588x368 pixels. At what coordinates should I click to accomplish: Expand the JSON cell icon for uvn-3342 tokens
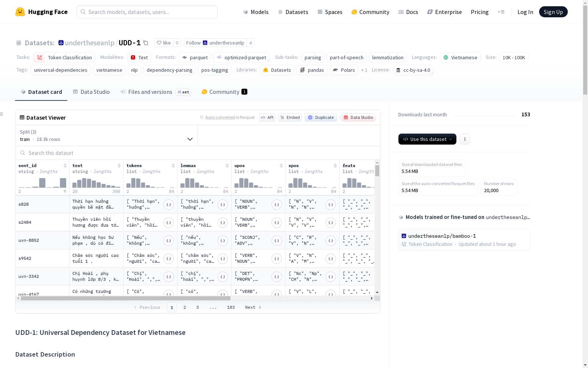(x=169, y=277)
